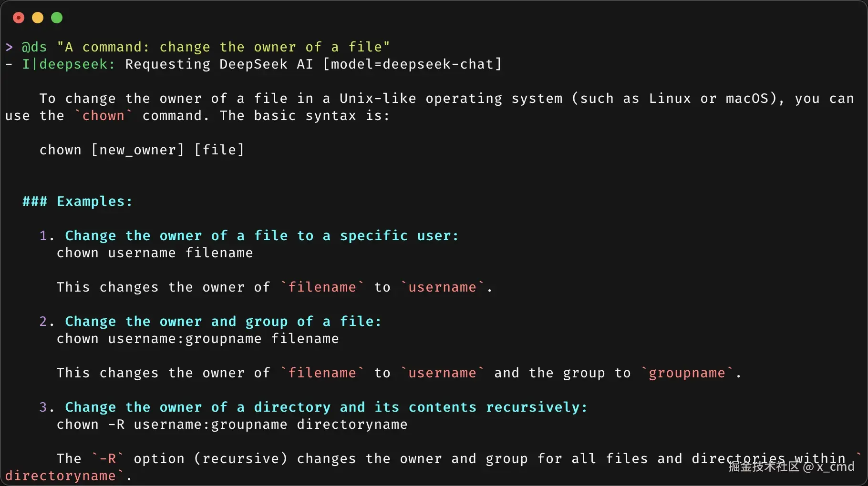The image size is (868, 486).
Task: Click the I|deepseek log label
Action: click(69, 64)
